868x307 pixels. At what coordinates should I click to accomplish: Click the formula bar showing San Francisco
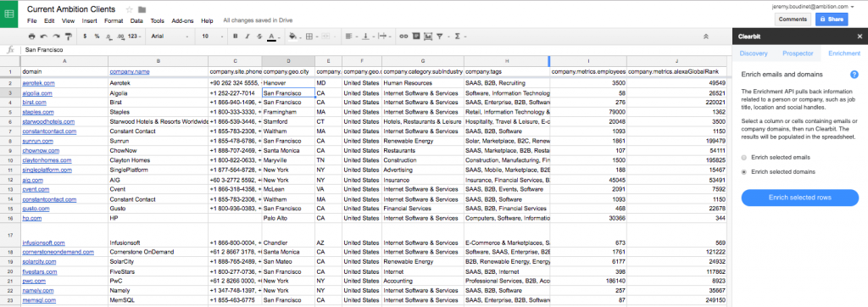pos(376,50)
